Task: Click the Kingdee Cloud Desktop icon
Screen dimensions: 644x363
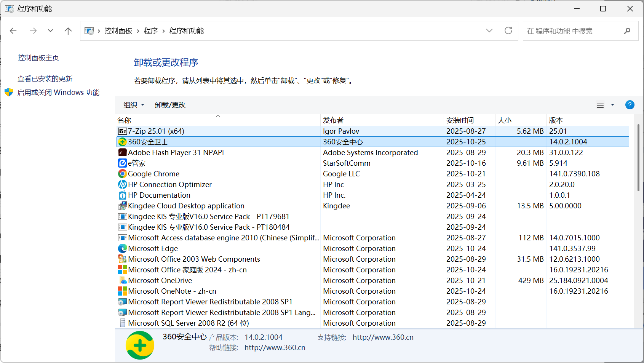Action: click(x=122, y=206)
